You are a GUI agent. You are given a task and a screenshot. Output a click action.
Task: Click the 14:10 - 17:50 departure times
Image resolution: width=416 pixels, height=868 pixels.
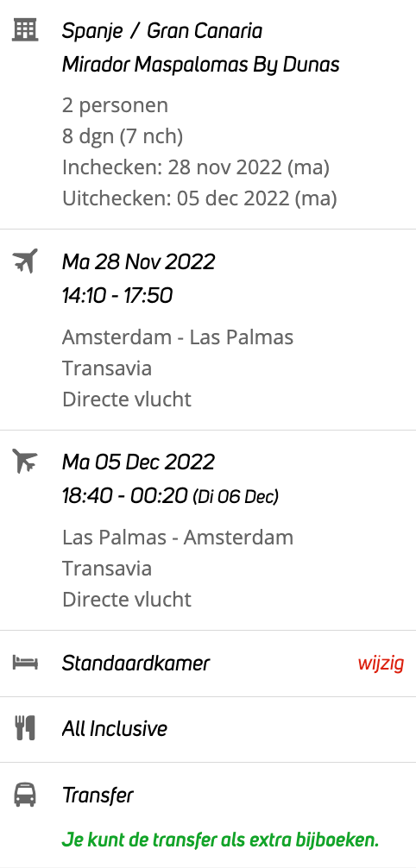point(117,295)
